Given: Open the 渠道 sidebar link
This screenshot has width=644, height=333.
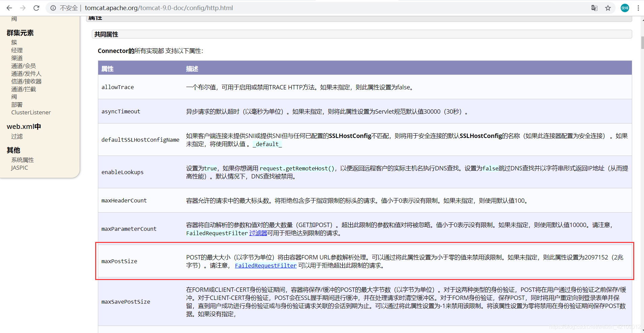Looking at the screenshot, I should (x=17, y=58).
